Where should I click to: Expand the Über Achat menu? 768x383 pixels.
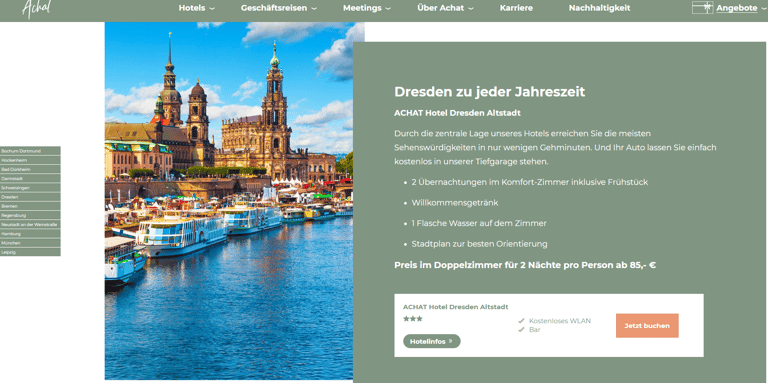[445, 8]
